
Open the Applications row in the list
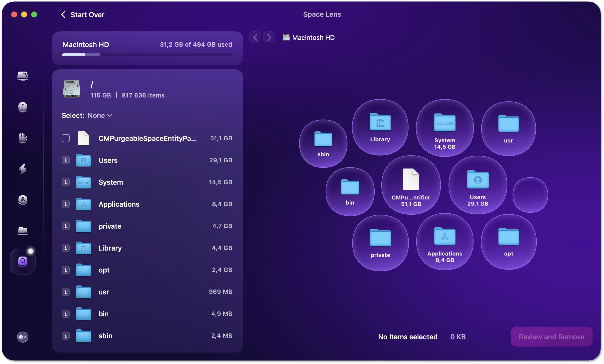click(147, 204)
